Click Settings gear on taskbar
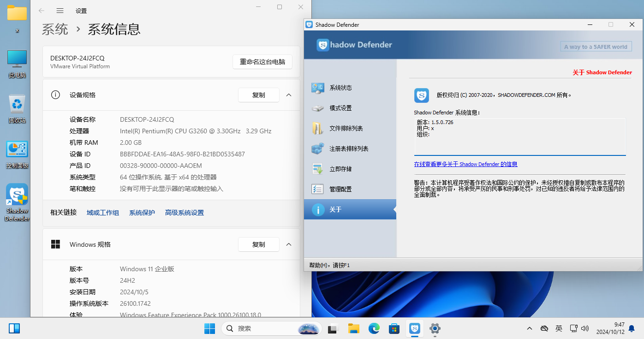This screenshot has width=644, height=339. pos(435,328)
